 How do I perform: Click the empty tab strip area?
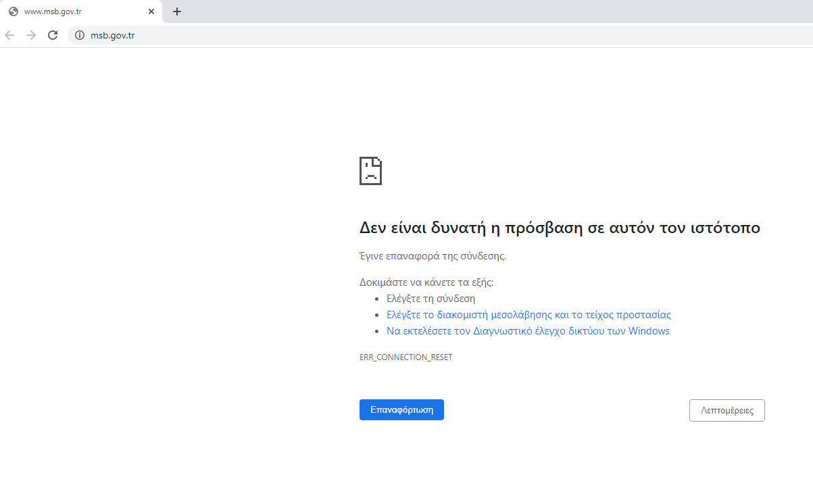tap(473, 11)
